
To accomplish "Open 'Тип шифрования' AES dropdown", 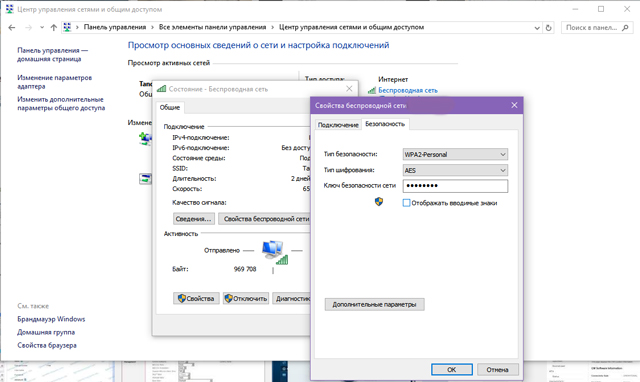I will (455, 170).
